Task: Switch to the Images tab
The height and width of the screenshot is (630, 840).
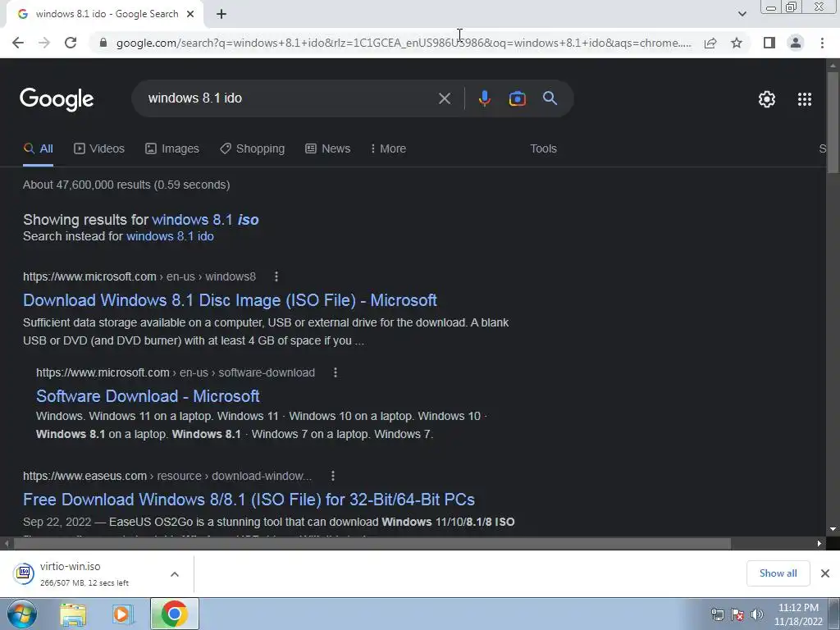Action: [172, 148]
